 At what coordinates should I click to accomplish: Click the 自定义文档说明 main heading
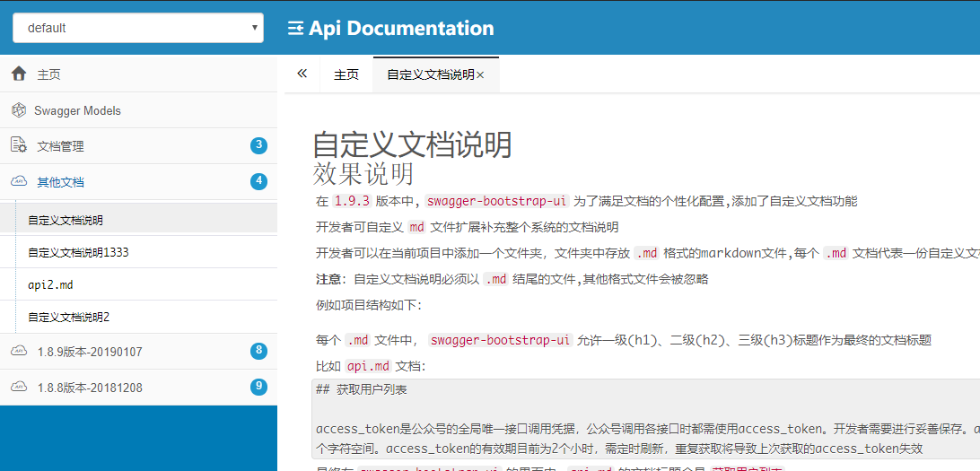tap(412, 145)
